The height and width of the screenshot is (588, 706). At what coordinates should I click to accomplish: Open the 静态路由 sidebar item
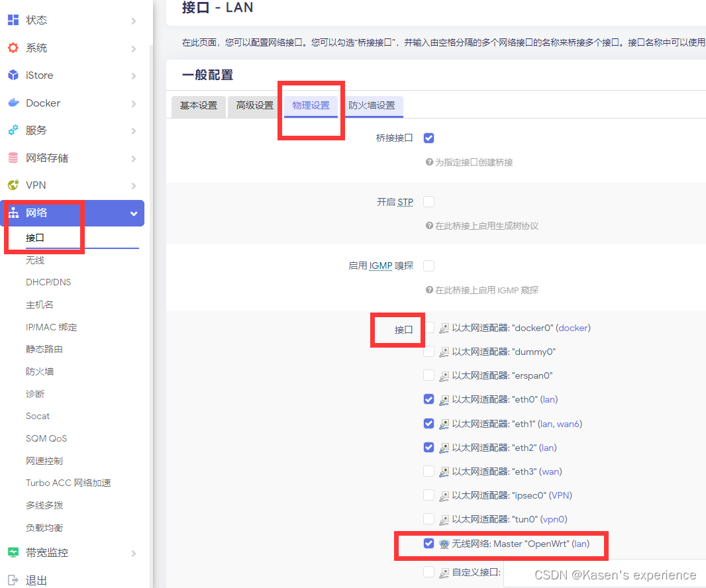[44, 349]
